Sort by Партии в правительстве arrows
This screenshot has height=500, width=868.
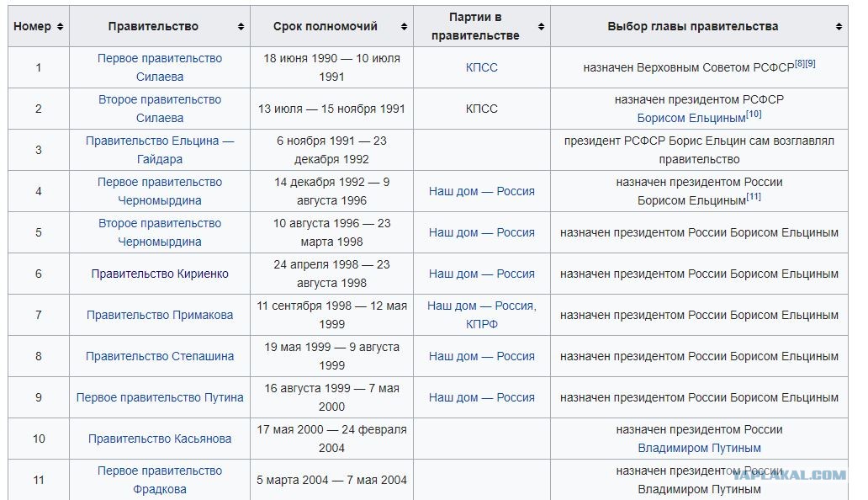tap(542, 27)
